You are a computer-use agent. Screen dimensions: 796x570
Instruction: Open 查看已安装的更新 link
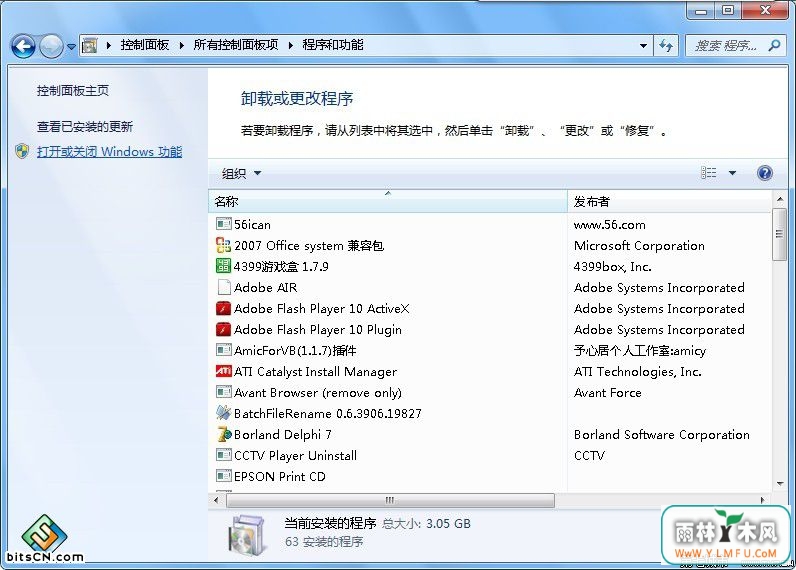pyautogui.click(x=85, y=127)
